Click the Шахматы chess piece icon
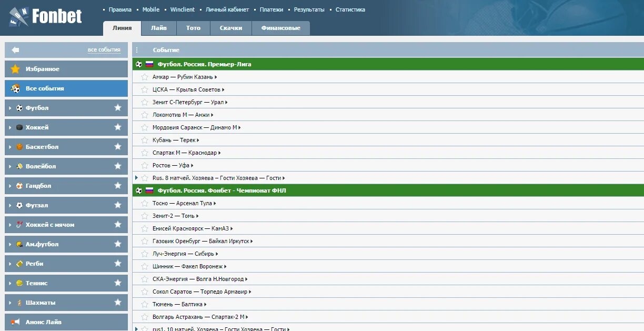 (x=19, y=303)
